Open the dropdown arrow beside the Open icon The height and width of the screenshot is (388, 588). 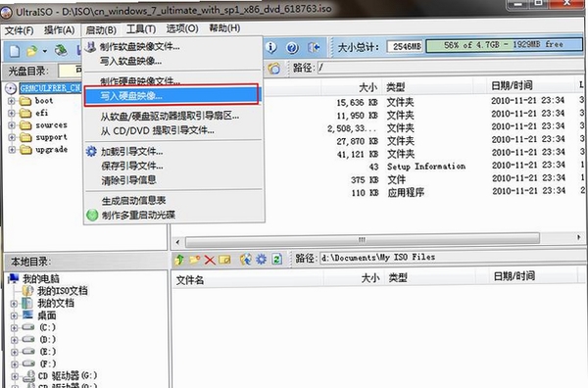tap(44, 51)
